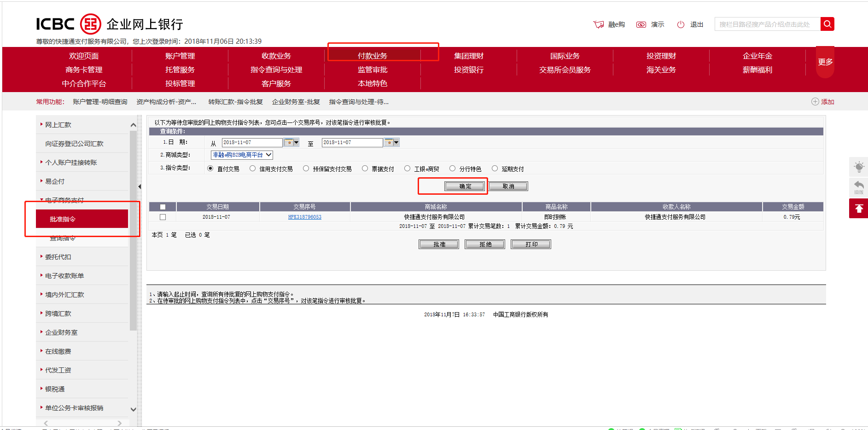Open end date dropdown arrow beside calendar

(396, 143)
